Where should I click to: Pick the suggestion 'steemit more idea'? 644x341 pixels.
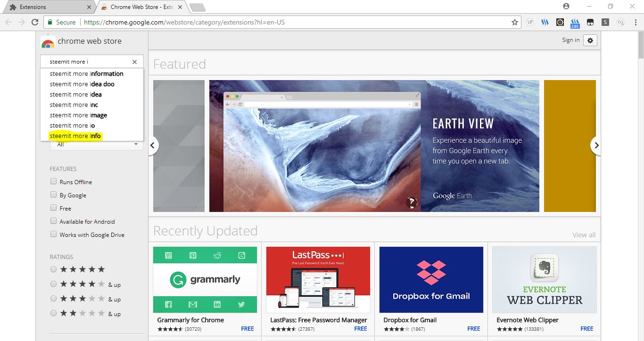[x=92, y=95]
